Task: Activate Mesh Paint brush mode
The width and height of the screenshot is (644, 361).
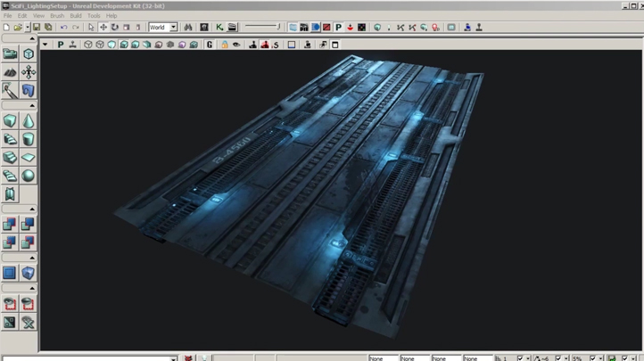Action: [10, 90]
